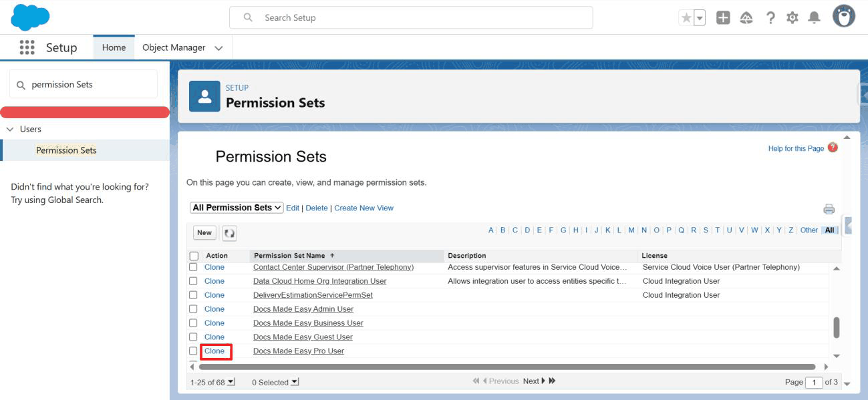Open the 0 Selected dropdown
Screen dimensions: 868x400
[295, 382]
